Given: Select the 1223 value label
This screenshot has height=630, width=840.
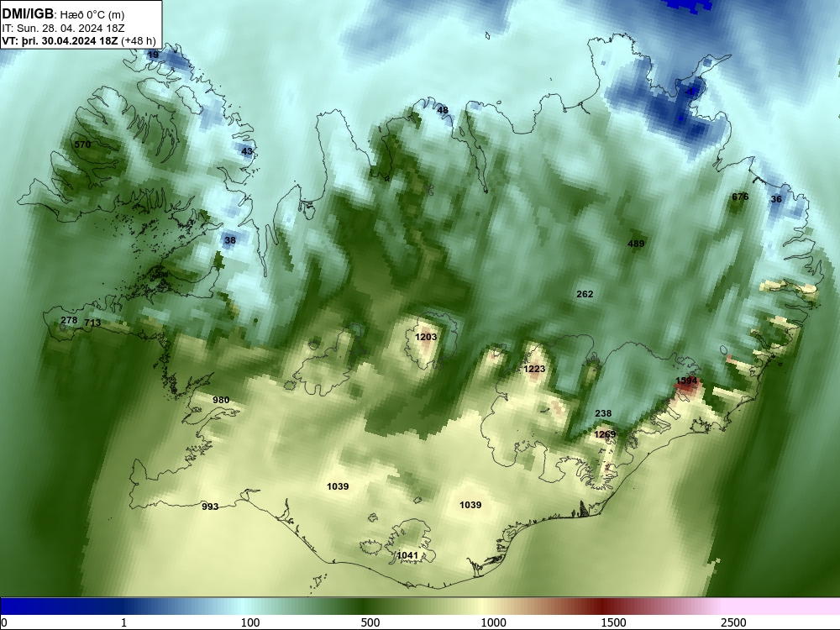Looking at the screenshot, I should [534, 369].
